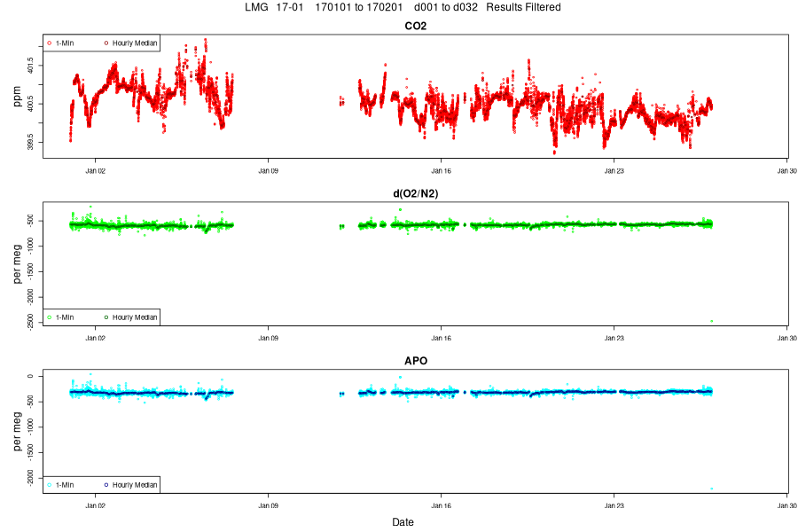Click 'Jan 16' tick label under CO2 plot
Screen dimensions: 798x532
tap(442, 171)
